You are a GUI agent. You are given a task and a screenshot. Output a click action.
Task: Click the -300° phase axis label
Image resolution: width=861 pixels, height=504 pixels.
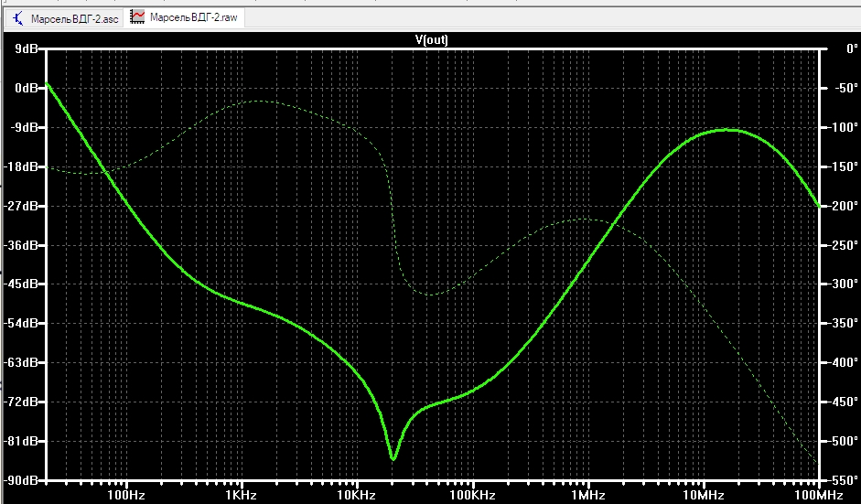843,284
